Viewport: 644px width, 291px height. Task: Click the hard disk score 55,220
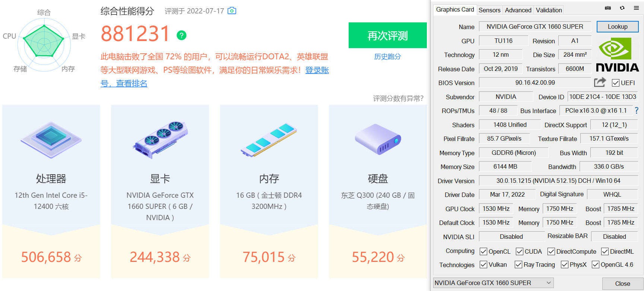click(x=373, y=257)
